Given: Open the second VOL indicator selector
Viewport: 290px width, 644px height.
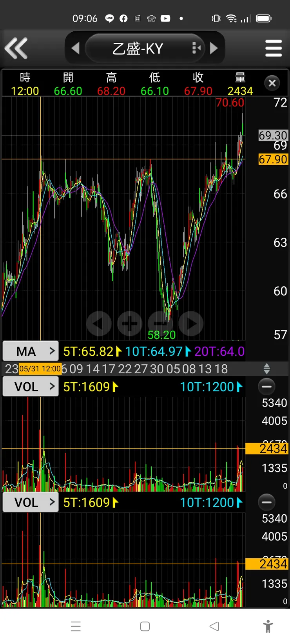Looking at the screenshot, I should point(31,502).
